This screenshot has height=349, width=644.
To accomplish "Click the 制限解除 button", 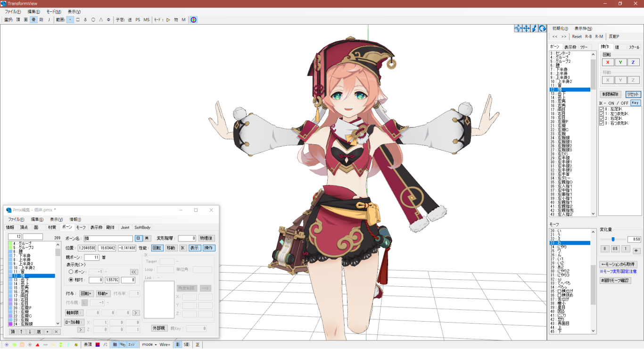I will 611,94.
